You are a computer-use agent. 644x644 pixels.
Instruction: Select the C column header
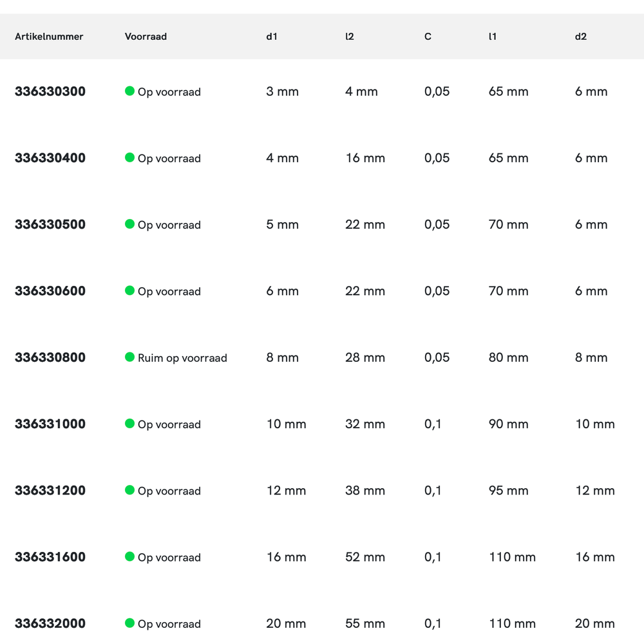click(x=428, y=37)
